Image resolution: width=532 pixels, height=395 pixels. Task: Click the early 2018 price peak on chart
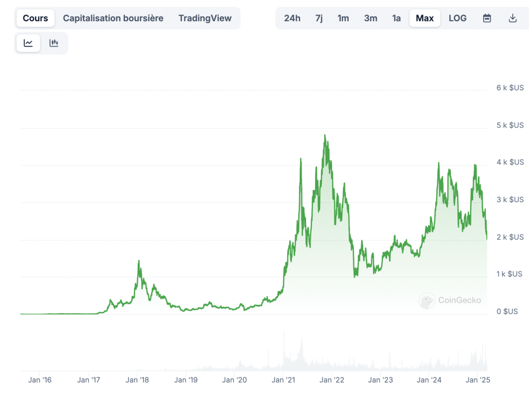[139, 261]
